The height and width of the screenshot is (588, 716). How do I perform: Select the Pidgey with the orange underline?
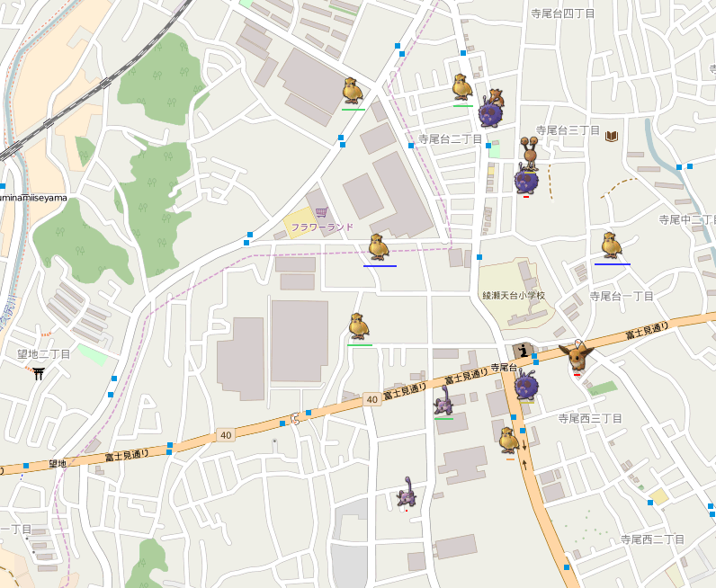coord(508,441)
